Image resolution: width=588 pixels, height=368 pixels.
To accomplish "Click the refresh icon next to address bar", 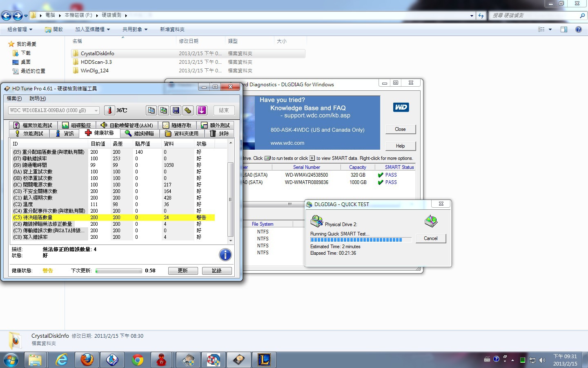I will tap(481, 16).
